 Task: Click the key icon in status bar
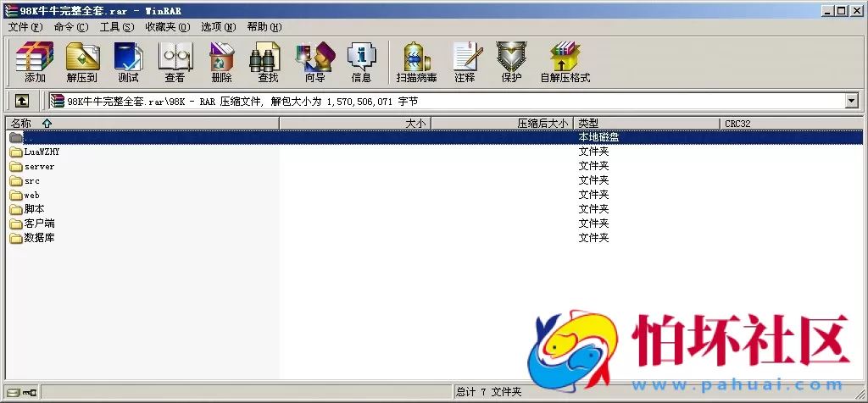(30, 393)
